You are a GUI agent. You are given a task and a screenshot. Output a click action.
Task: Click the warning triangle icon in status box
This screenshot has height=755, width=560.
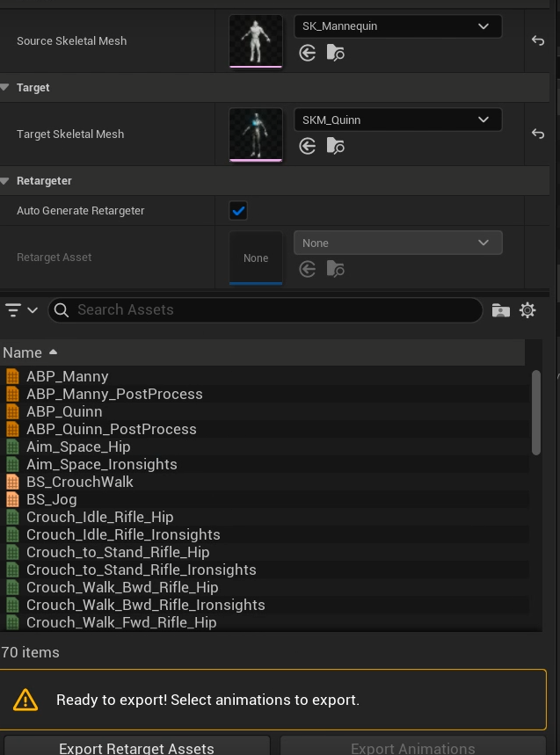coord(25,700)
